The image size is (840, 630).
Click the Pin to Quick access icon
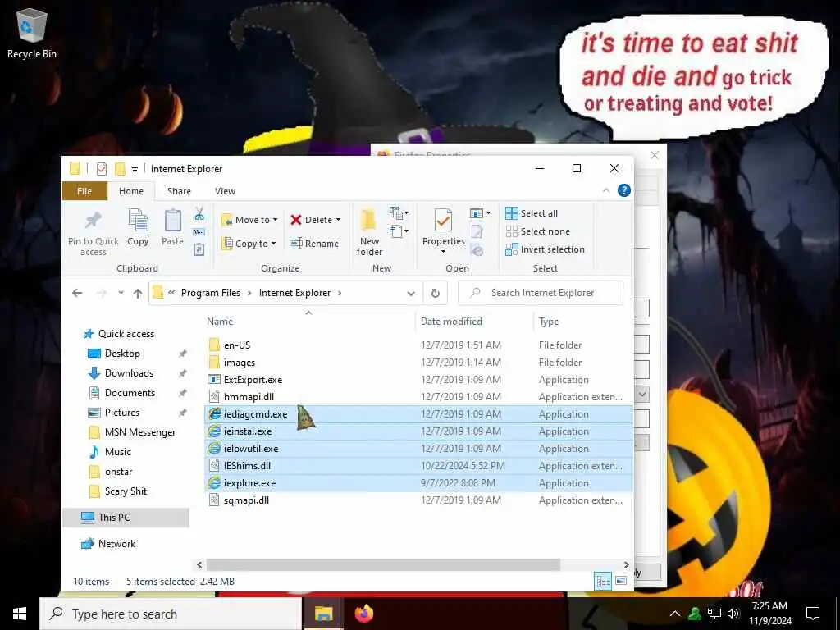coord(94,220)
